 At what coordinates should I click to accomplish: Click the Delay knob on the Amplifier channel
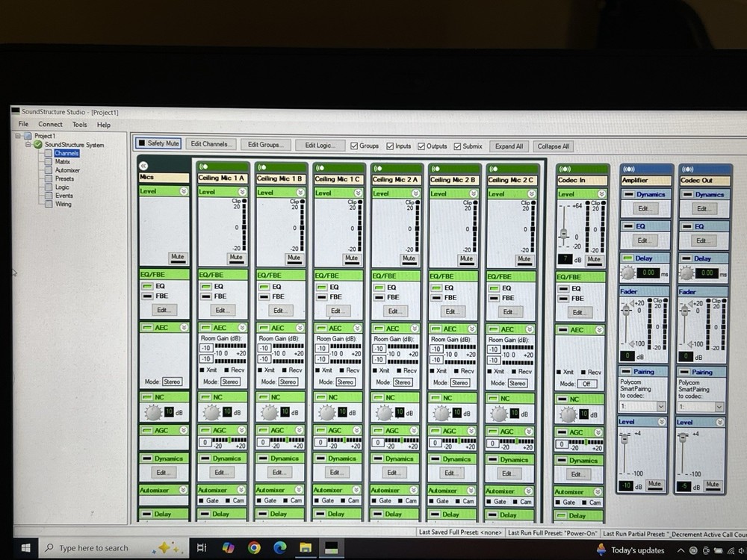627,271
